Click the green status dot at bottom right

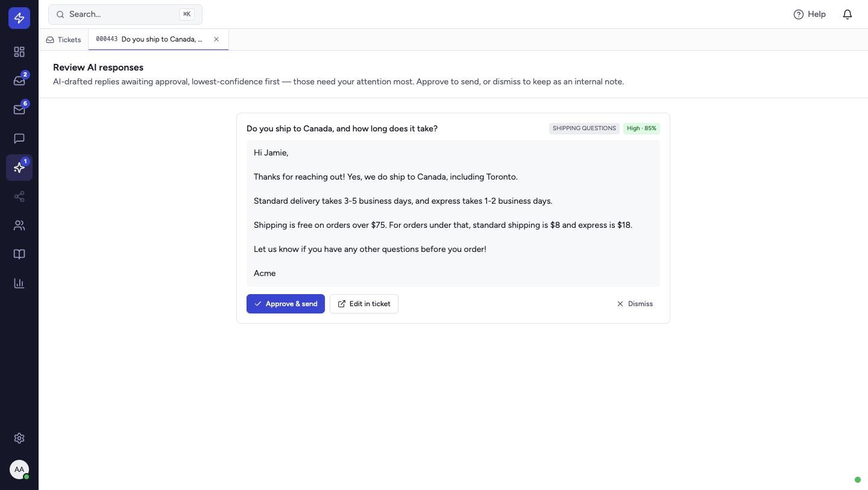click(858, 480)
